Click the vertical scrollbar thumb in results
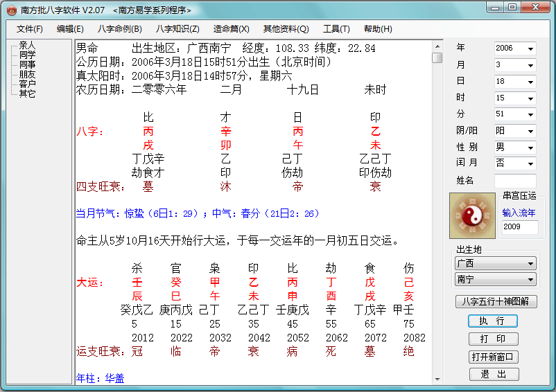556x392 pixels. [x=437, y=58]
